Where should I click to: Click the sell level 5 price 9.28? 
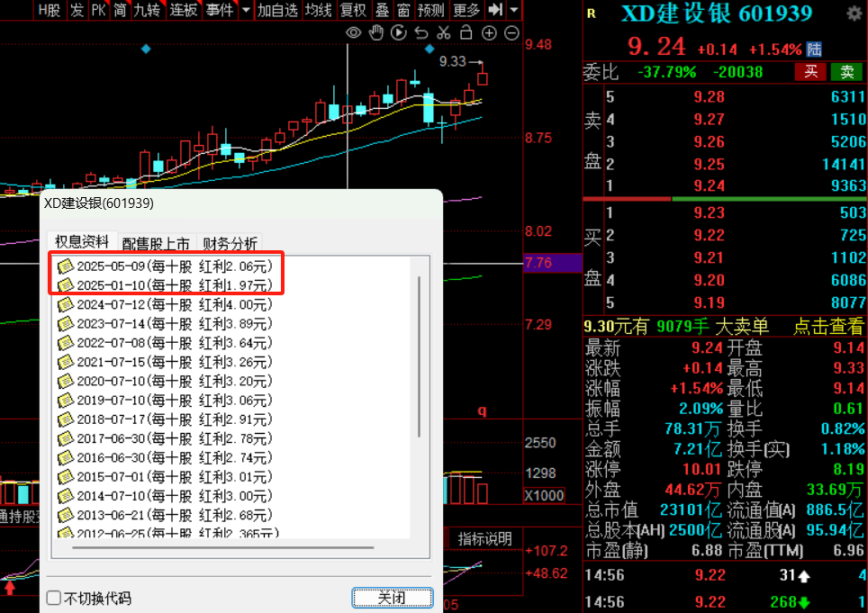[x=710, y=97]
